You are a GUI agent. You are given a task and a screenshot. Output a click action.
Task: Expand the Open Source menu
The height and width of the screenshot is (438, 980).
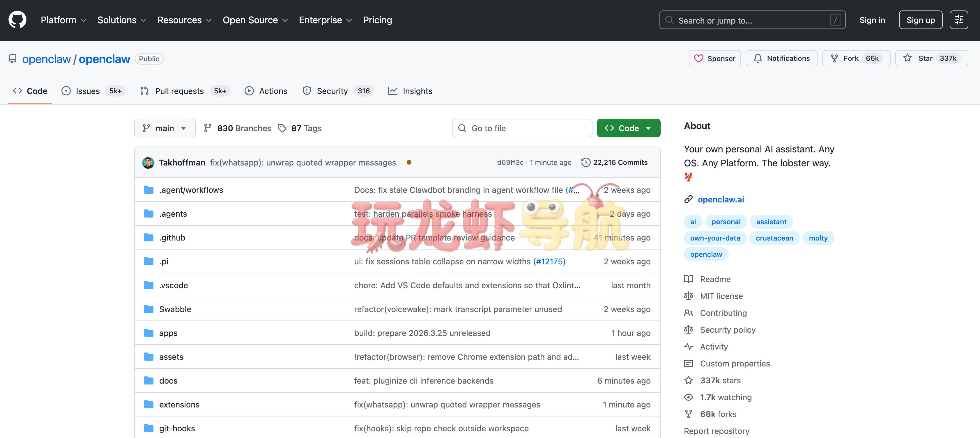tap(255, 20)
